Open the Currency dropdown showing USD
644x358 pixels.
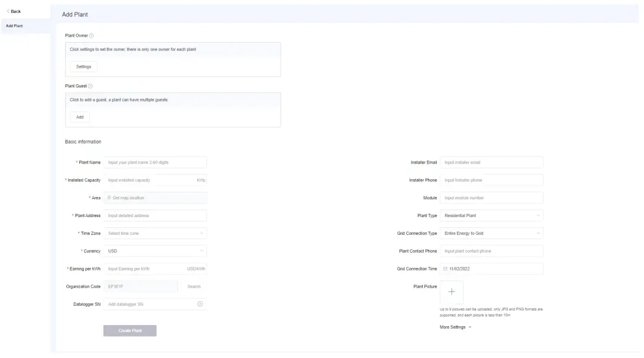pyautogui.click(x=154, y=251)
